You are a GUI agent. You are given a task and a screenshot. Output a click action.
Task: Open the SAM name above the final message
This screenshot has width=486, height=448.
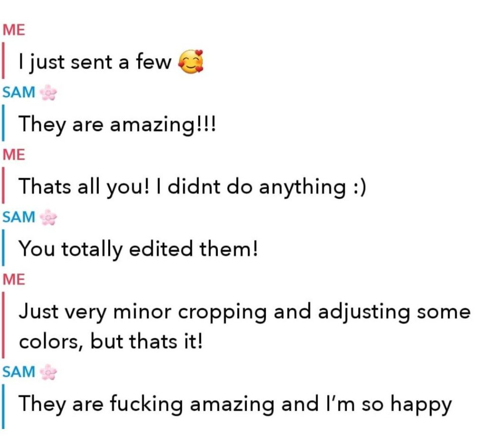19,372
